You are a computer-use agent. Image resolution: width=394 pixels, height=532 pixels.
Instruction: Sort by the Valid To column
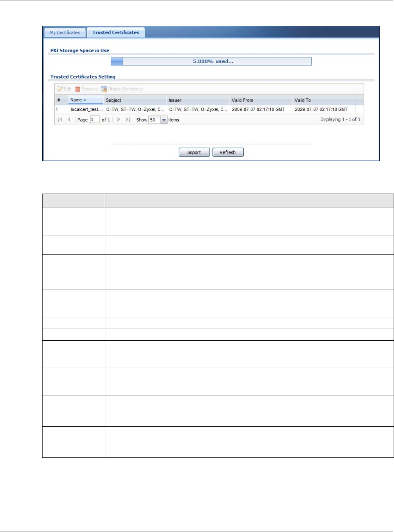[324, 100]
